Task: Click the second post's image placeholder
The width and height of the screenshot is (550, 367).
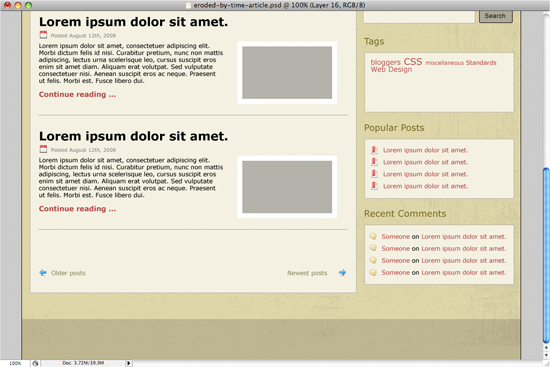Action: [x=287, y=187]
